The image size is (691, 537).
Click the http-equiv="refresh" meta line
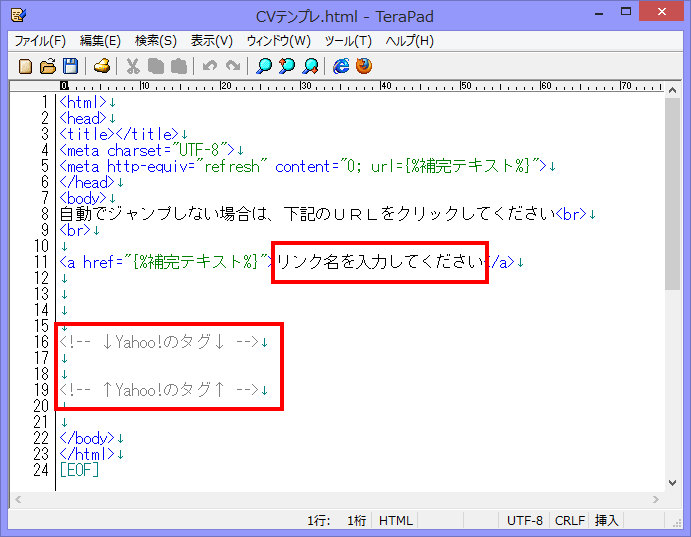[x=303, y=167]
